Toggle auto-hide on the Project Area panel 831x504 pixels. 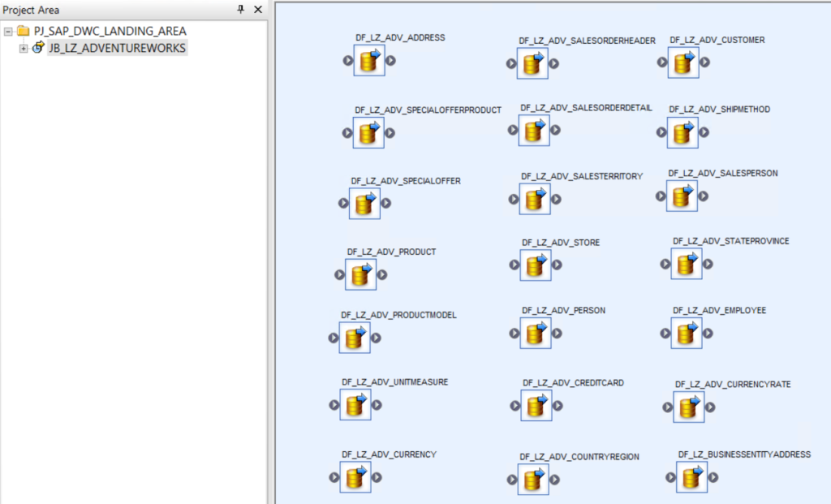tap(241, 10)
